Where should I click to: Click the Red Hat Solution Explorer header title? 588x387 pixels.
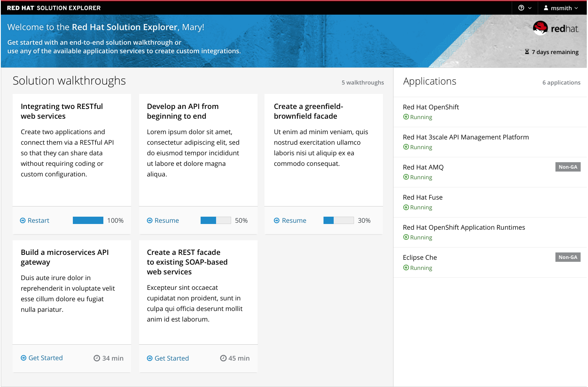54,8
